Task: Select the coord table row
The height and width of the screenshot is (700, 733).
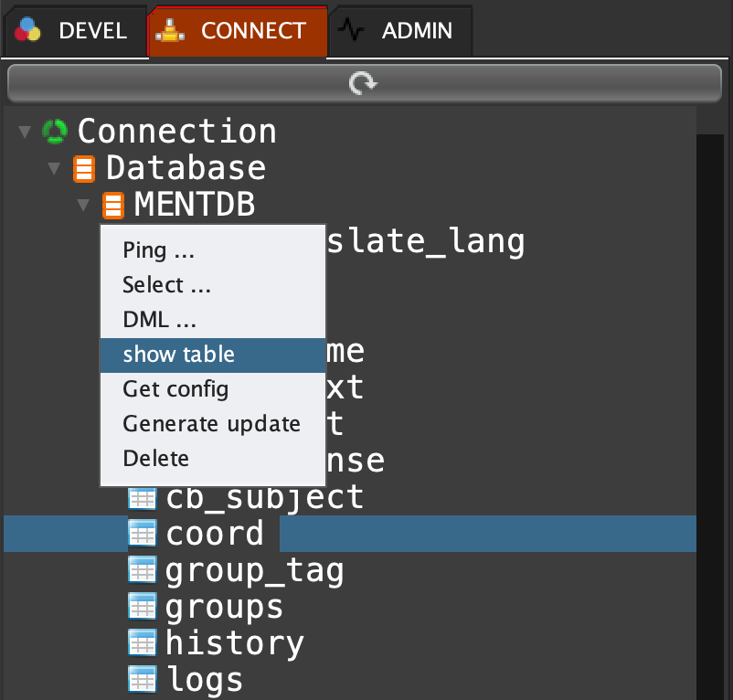Action: click(215, 534)
